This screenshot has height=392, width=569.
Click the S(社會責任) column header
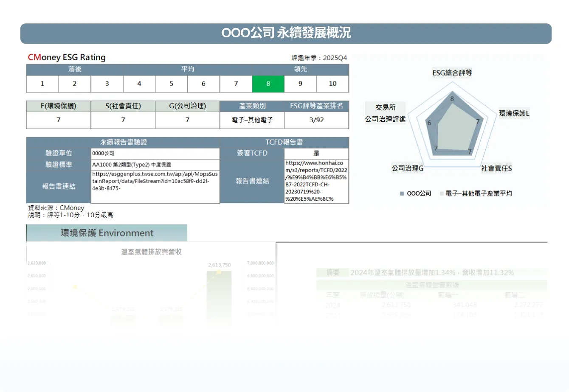click(x=123, y=106)
